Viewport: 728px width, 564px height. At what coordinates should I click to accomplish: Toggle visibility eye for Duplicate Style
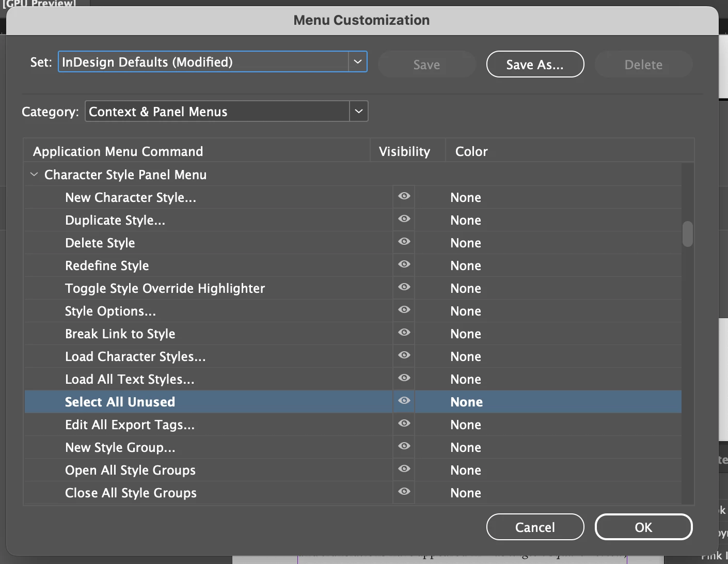[x=404, y=219]
